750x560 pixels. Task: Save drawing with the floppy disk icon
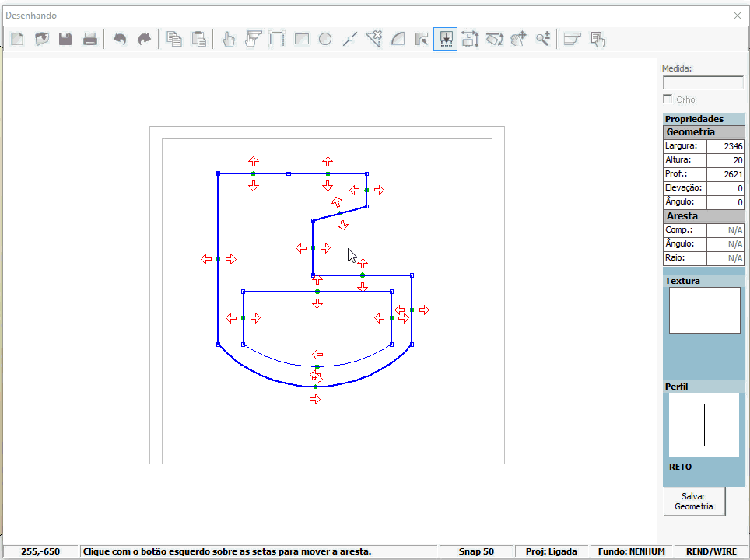[x=65, y=39]
